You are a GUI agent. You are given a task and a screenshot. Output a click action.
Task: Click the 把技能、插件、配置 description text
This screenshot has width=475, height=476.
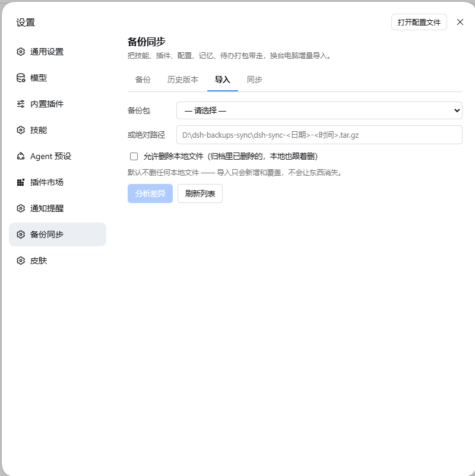pyautogui.click(x=229, y=56)
